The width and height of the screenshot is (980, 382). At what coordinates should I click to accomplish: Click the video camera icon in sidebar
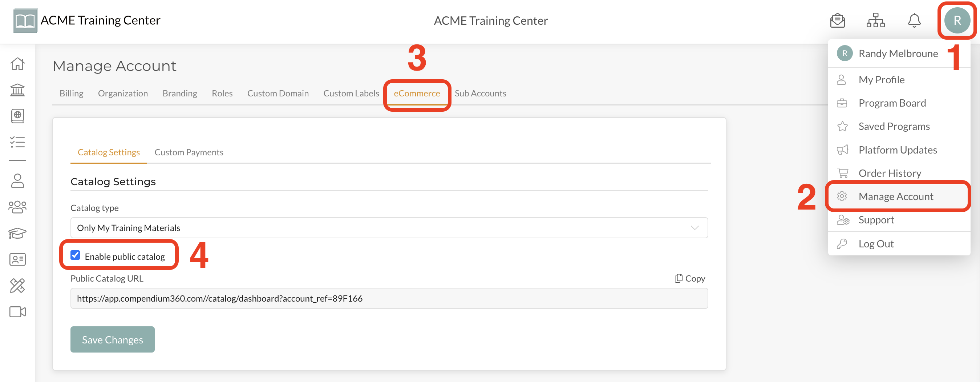point(17,311)
